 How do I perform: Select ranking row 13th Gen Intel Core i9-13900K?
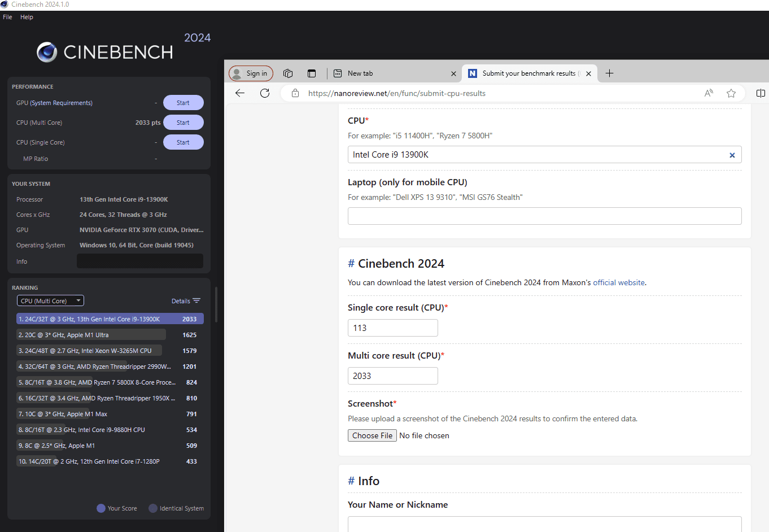[x=110, y=319]
